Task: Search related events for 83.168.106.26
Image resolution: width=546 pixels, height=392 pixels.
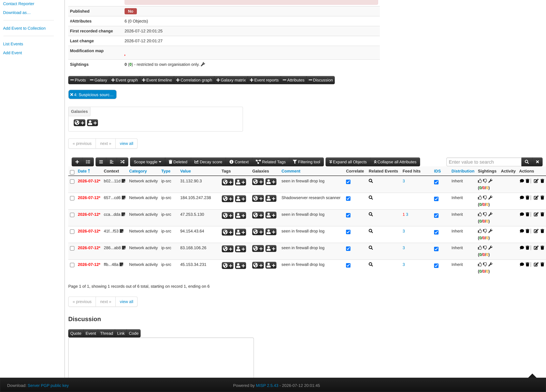Action: (371, 248)
